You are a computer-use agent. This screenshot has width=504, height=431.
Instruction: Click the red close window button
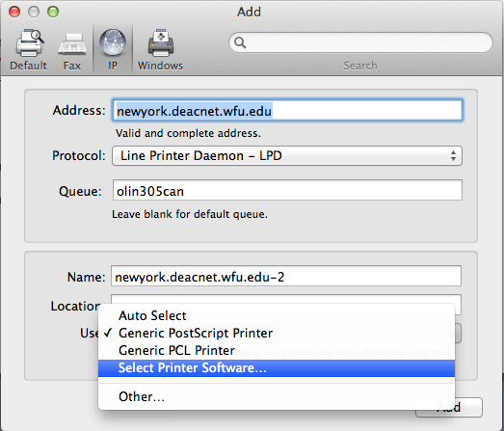(x=14, y=12)
